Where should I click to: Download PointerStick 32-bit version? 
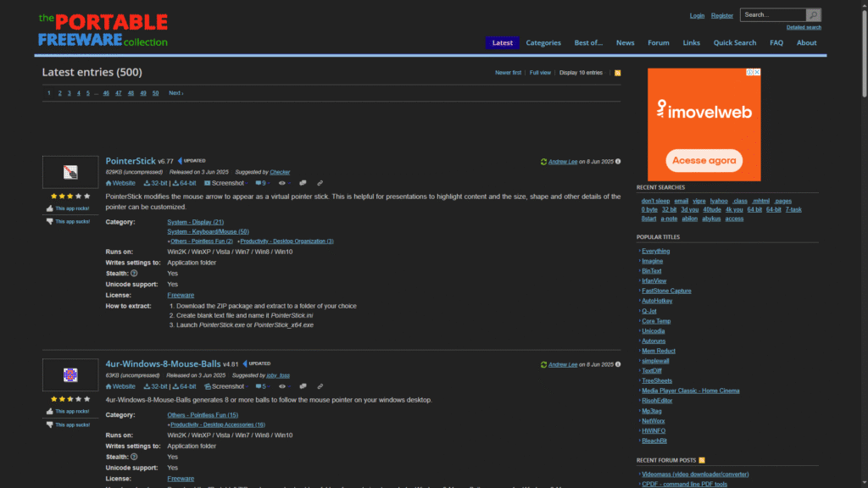coord(155,183)
